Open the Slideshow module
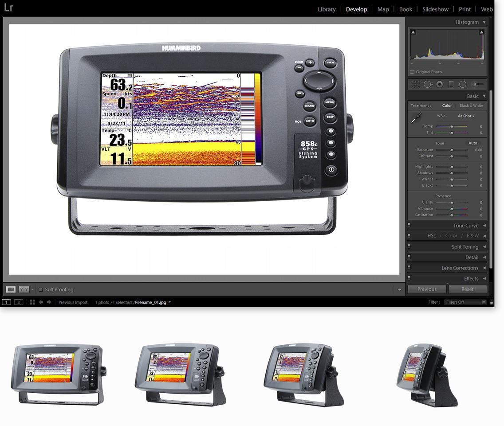Screen dimensions: 504x426 [435, 9]
